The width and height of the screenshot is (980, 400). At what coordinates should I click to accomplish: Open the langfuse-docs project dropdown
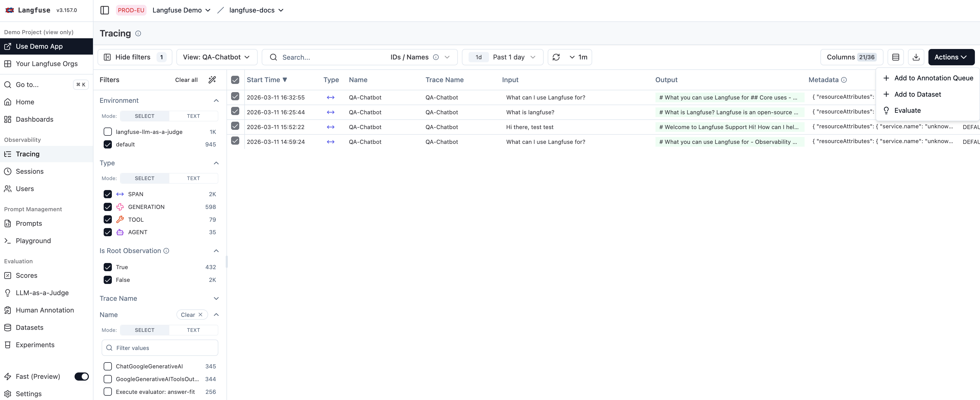click(256, 10)
